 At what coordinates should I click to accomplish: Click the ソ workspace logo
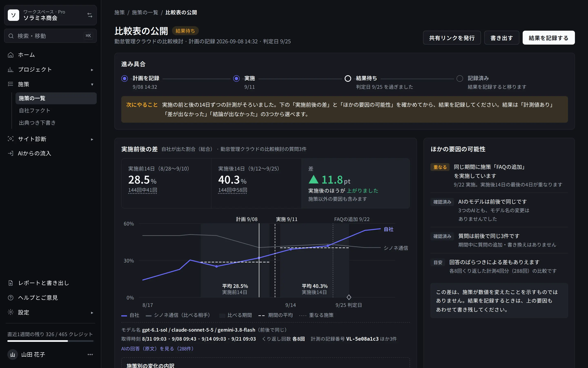tap(13, 15)
